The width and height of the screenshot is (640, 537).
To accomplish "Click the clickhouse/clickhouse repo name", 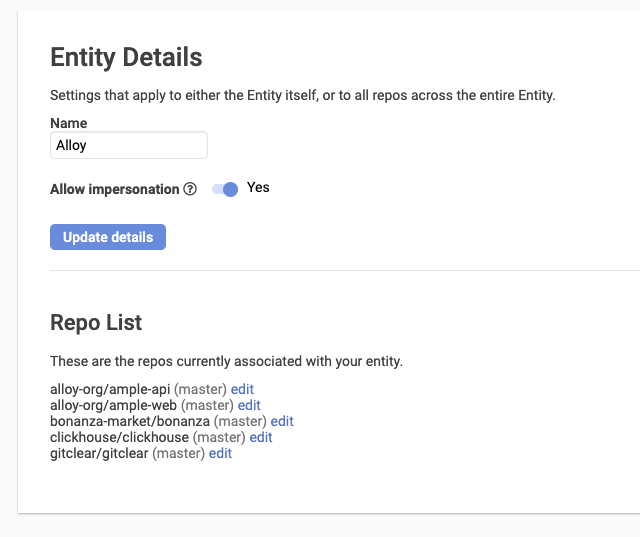I will [119, 437].
